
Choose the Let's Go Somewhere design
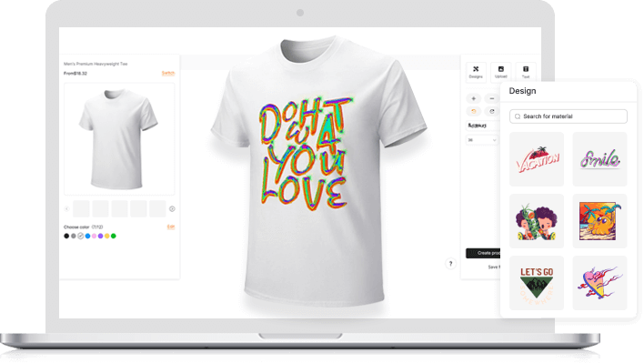537,283
